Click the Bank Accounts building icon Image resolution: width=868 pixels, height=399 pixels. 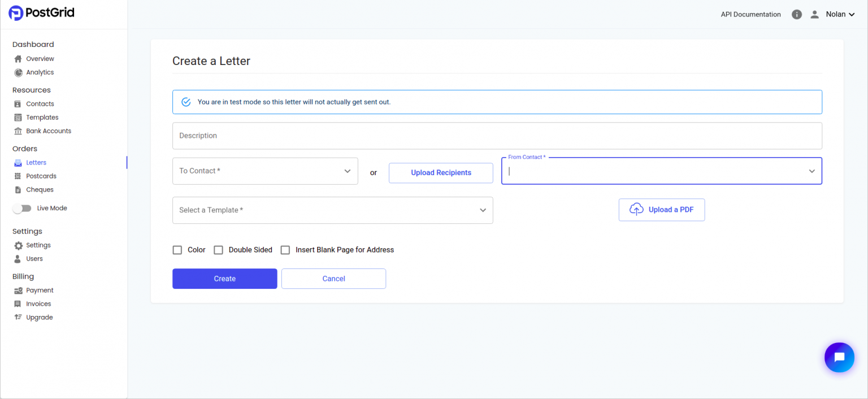coord(18,131)
